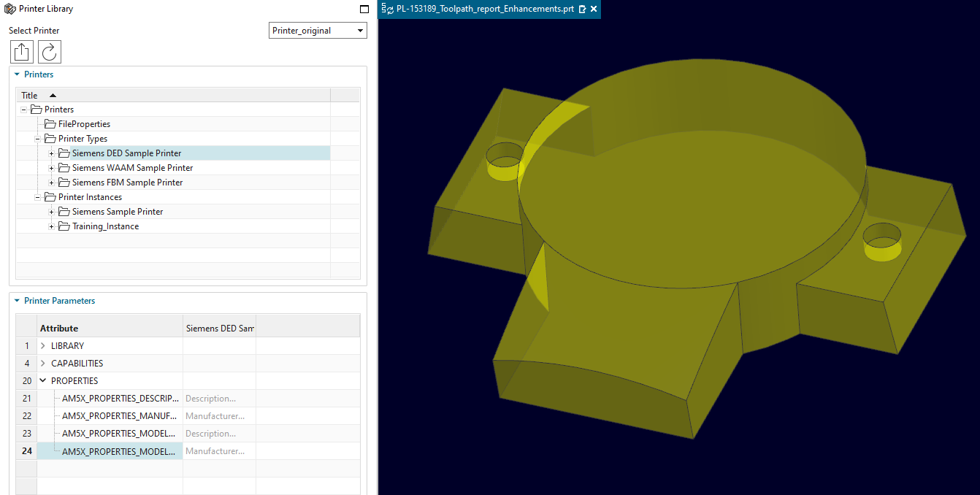Image resolution: width=980 pixels, height=495 pixels.
Task: Collapse the PROPERTIES row chevron
Action: (x=42, y=380)
